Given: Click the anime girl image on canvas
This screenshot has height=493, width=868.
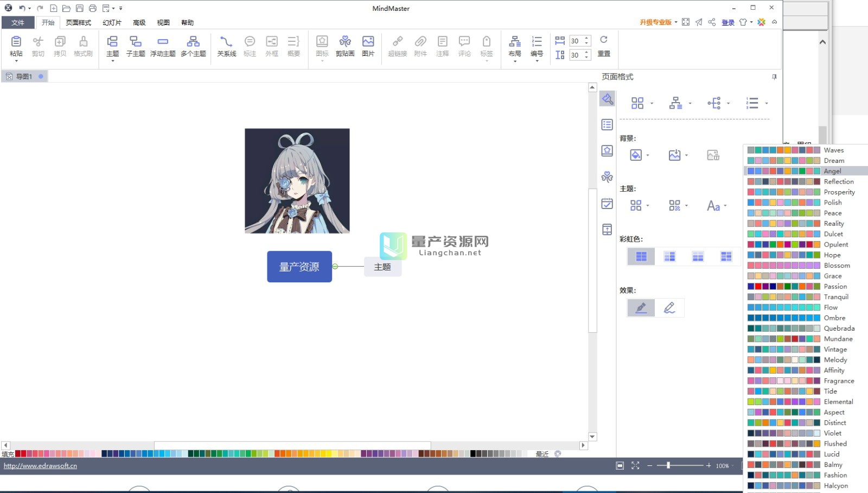Looking at the screenshot, I should [297, 181].
